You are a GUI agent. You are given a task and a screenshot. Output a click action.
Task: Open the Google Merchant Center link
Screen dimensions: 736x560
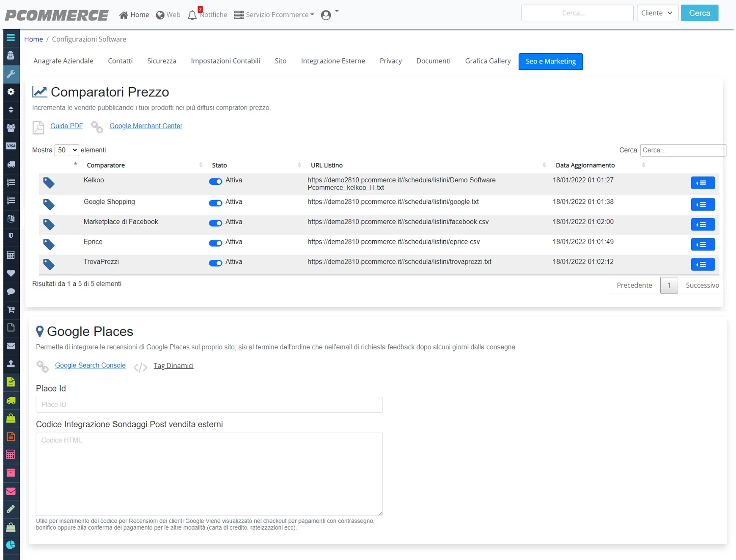tap(146, 126)
